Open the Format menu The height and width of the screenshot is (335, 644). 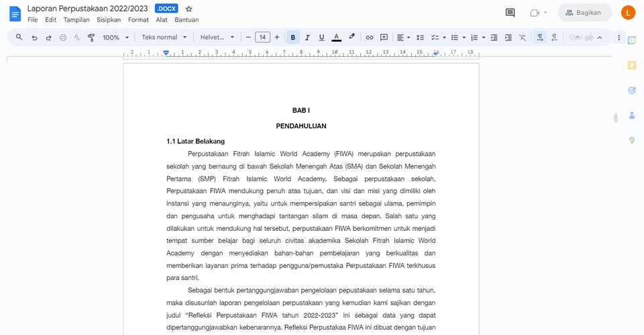tap(138, 19)
